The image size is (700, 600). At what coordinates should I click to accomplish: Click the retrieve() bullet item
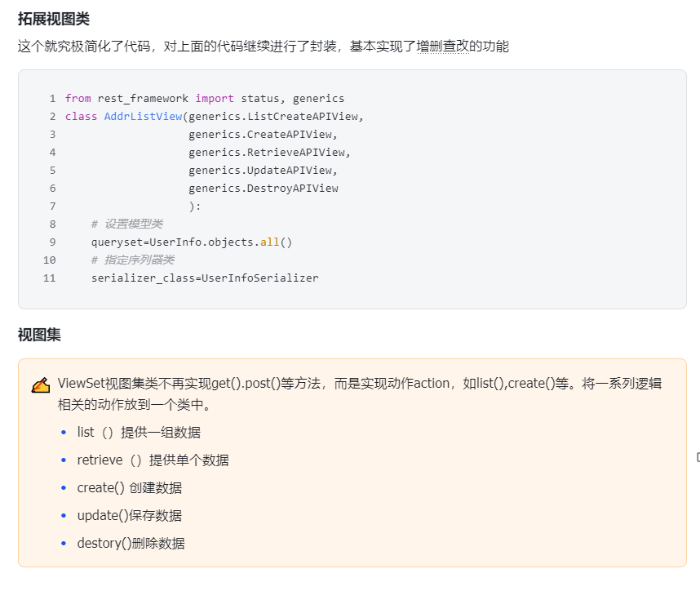point(153,460)
